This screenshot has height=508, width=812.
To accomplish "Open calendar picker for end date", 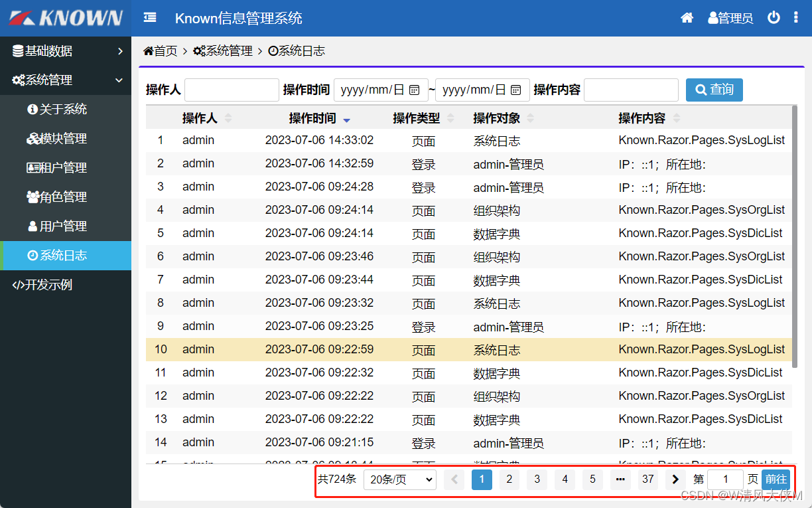I will [516, 90].
